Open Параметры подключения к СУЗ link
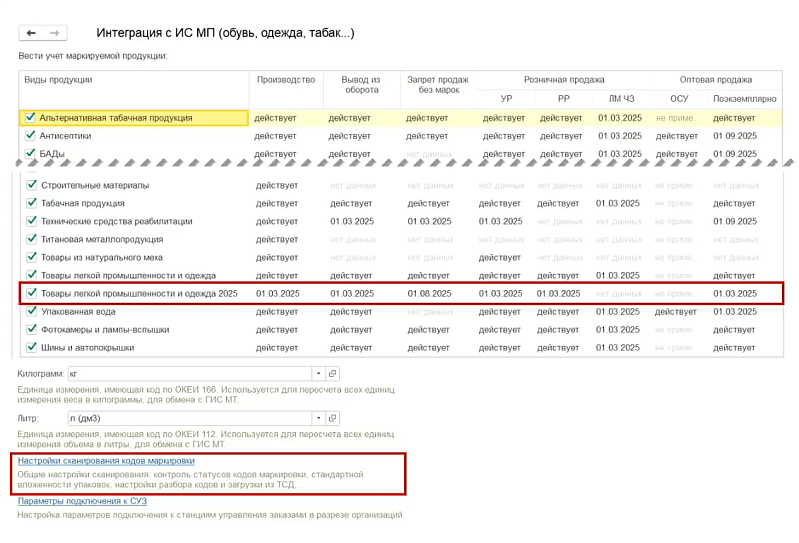 [x=82, y=501]
